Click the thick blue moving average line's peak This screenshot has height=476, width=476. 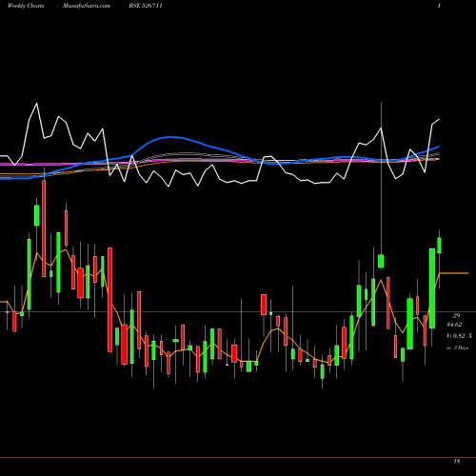point(169,137)
